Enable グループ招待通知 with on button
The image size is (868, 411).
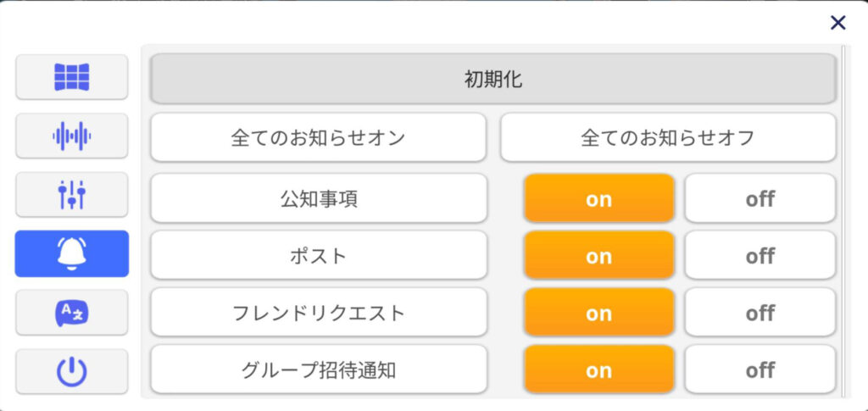click(x=599, y=369)
